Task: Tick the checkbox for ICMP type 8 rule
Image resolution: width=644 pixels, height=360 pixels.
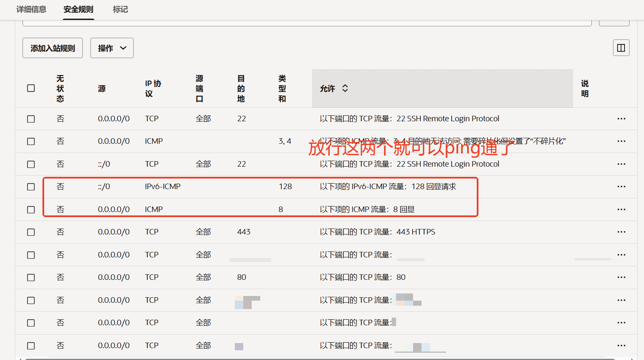Action: [x=31, y=210]
